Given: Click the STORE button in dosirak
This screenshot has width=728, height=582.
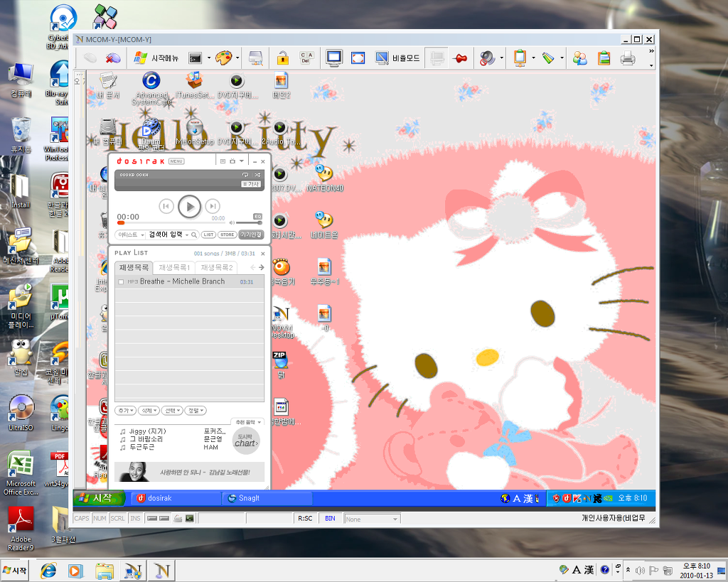Looking at the screenshot, I should (x=227, y=235).
